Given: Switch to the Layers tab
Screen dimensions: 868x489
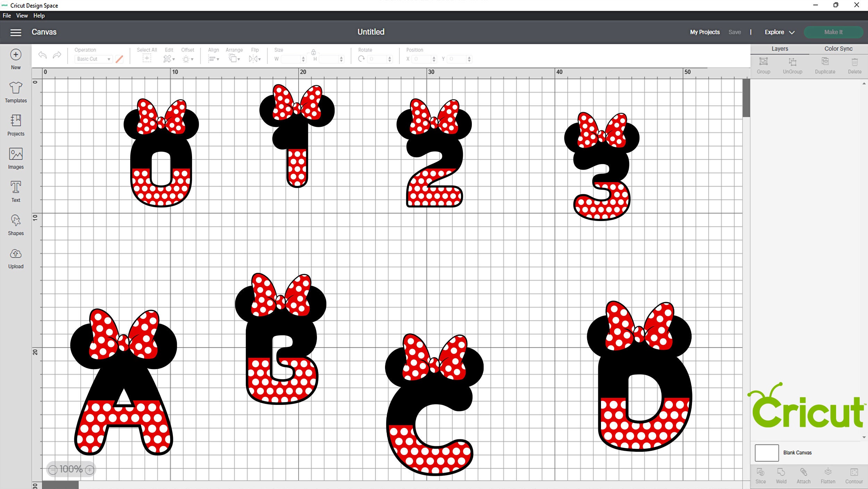Looking at the screenshot, I should pos(780,49).
